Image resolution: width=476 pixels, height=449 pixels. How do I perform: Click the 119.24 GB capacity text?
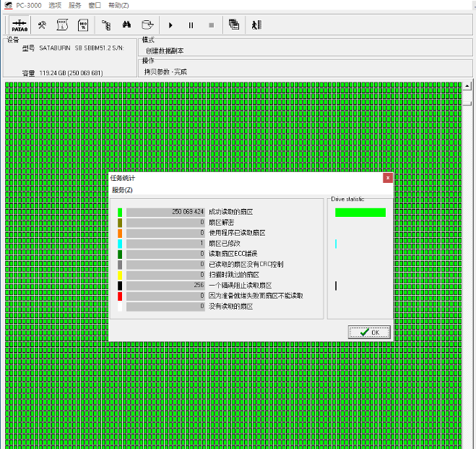[x=71, y=73]
